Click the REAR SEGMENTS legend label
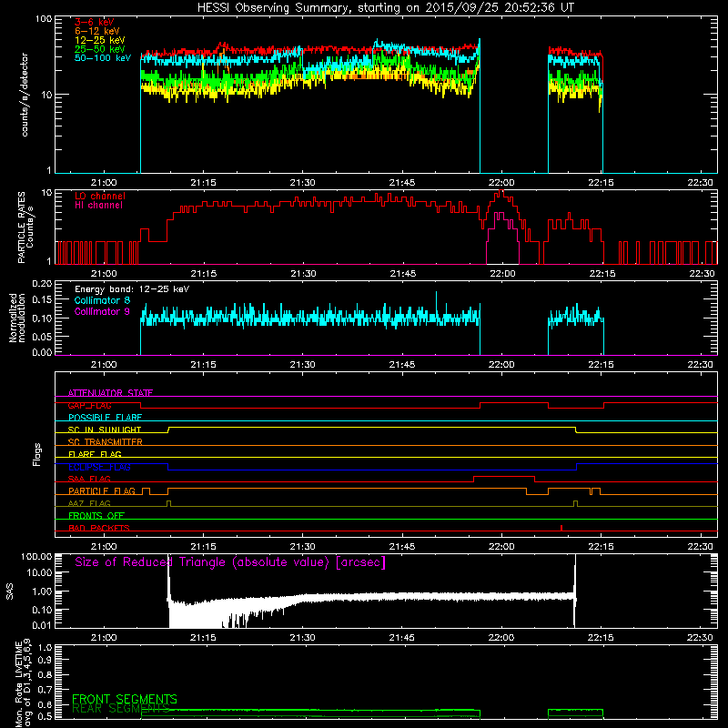The width and height of the screenshot is (728, 728). [x=121, y=709]
